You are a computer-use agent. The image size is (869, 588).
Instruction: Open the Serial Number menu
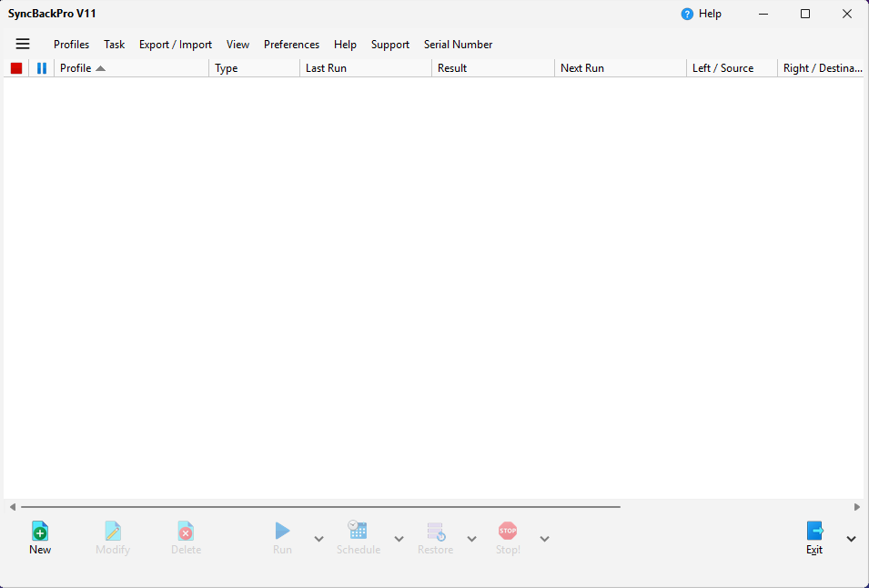point(459,45)
